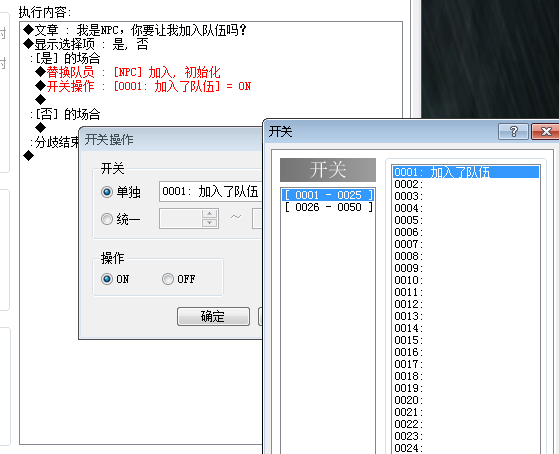Select switch 0007 in the list
The width and height of the screenshot is (559, 454).
click(466, 244)
